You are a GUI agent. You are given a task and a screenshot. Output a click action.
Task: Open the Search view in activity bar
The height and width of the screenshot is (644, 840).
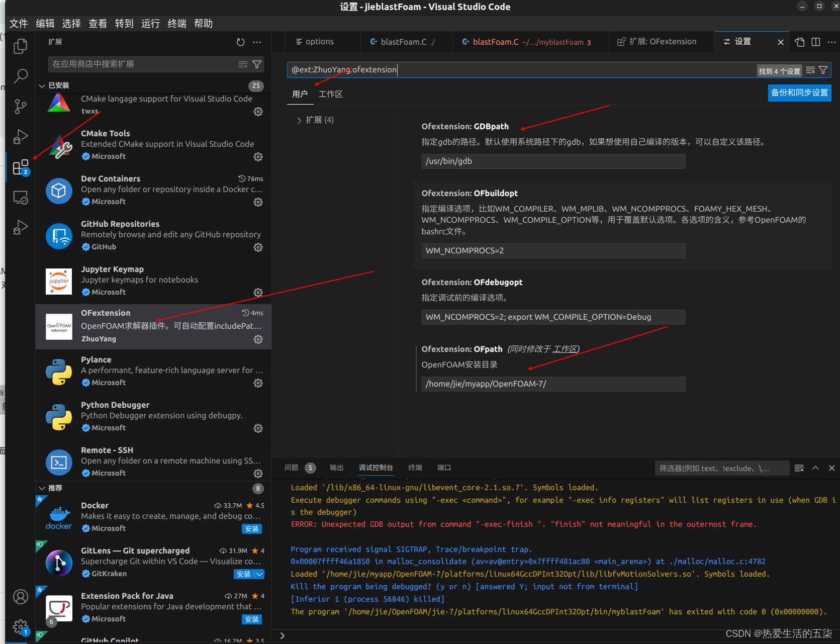(x=21, y=76)
